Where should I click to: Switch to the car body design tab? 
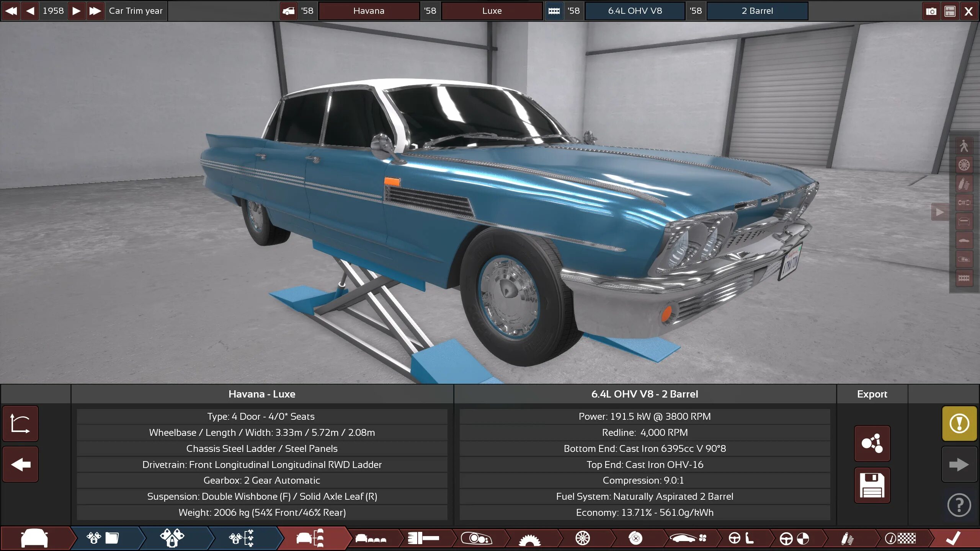[x=34, y=538]
